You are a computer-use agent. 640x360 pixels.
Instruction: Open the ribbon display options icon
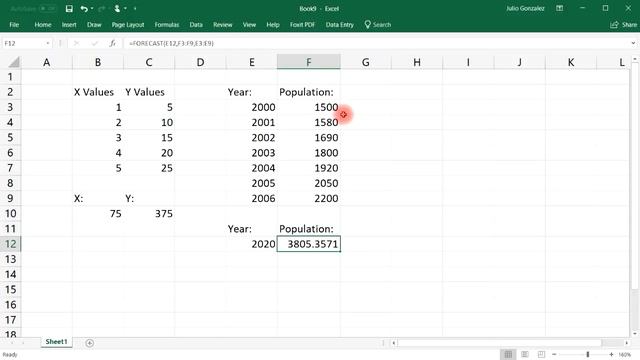[560, 9]
